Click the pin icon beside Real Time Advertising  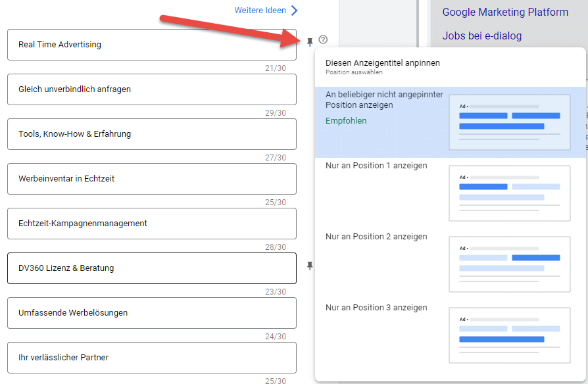[x=310, y=39]
